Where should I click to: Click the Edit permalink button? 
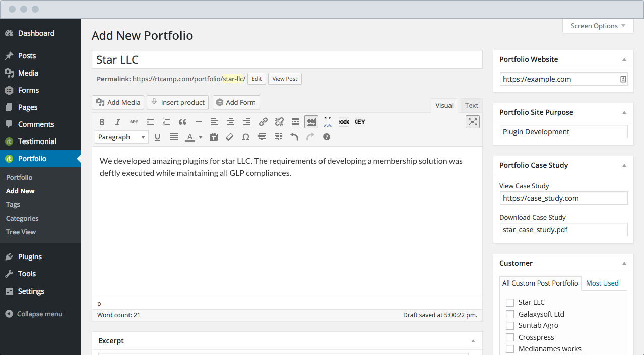pos(256,79)
